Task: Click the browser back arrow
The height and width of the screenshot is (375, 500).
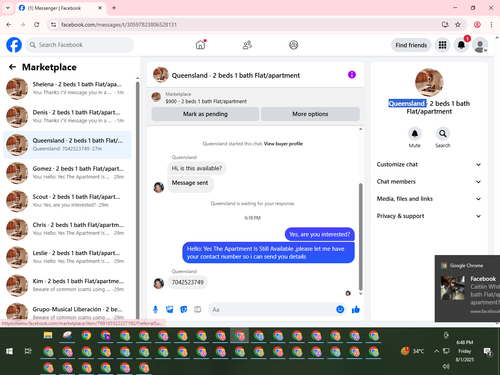Action: tap(9, 25)
